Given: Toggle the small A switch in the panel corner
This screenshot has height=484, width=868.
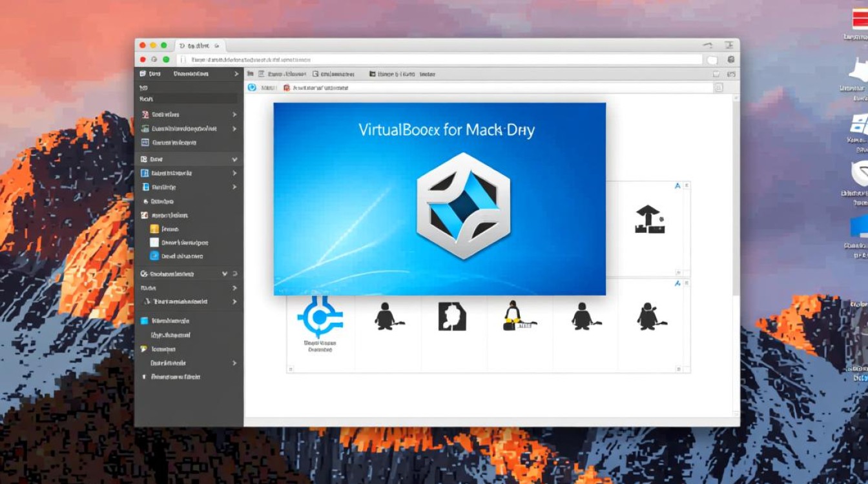Looking at the screenshot, I should click(x=677, y=185).
